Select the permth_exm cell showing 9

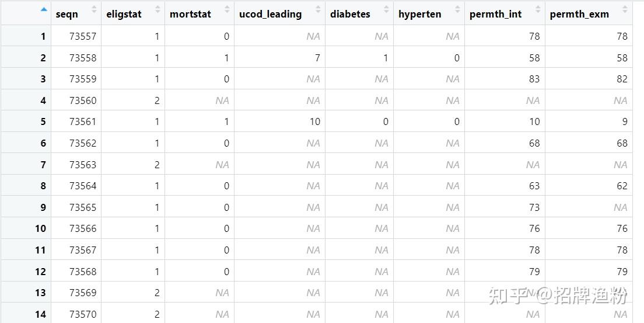tap(624, 121)
